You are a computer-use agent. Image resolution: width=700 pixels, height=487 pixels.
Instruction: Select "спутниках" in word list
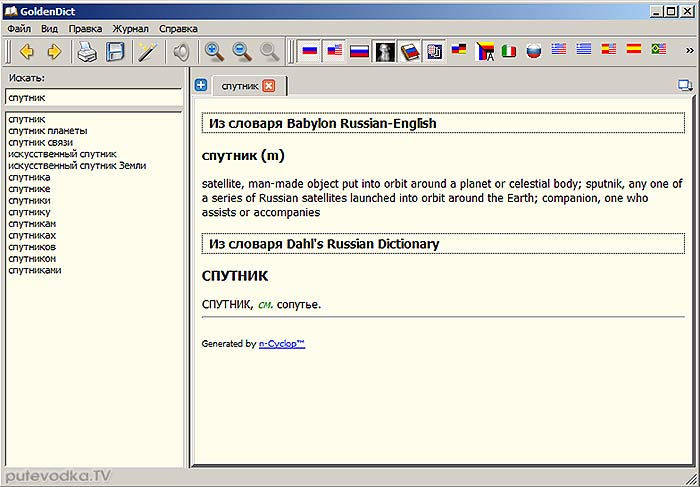point(32,235)
